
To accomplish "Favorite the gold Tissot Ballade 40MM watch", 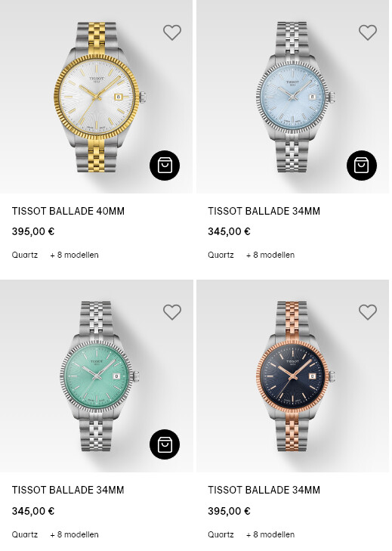I will [x=172, y=33].
